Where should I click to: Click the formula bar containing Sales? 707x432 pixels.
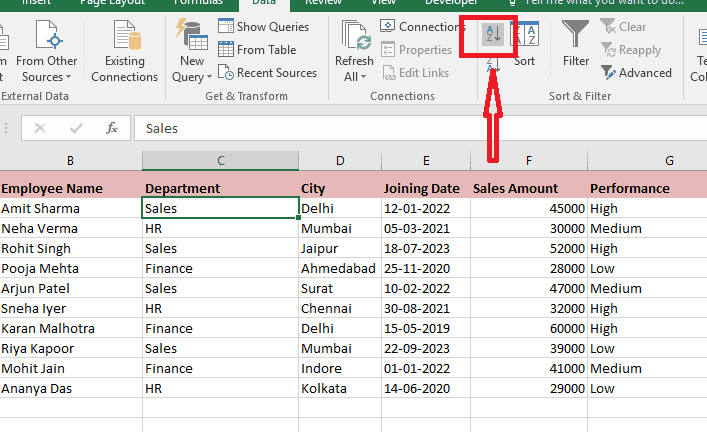pos(400,128)
